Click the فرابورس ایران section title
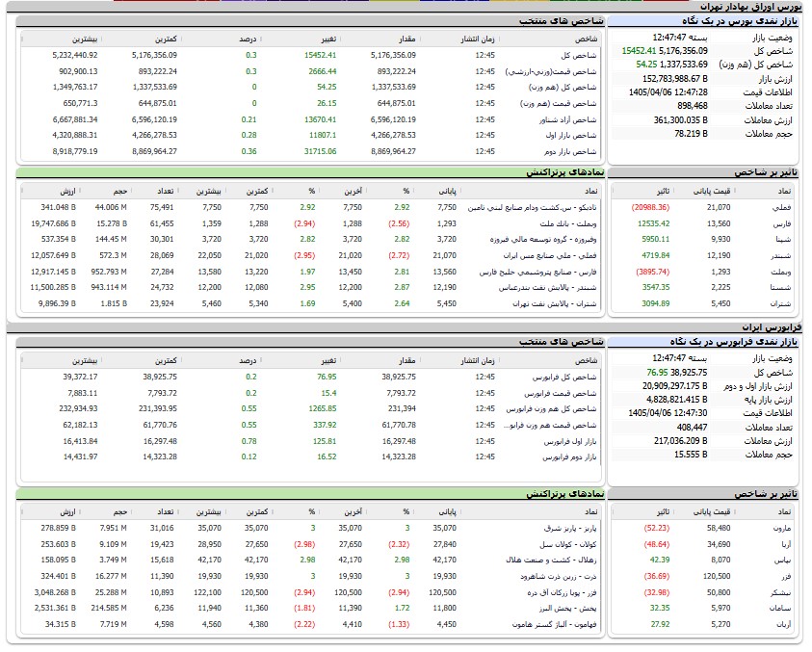 772,327
